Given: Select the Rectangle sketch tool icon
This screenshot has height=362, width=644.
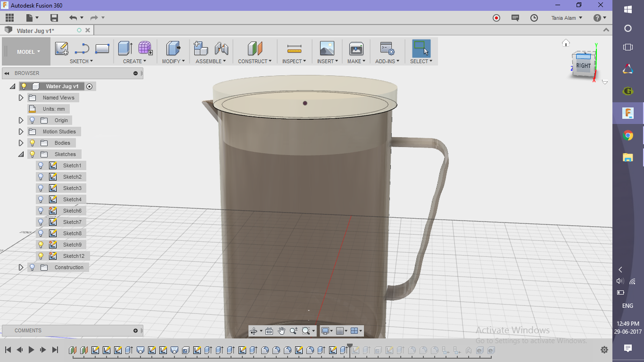Looking at the screenshot, I should click(102, 49).
